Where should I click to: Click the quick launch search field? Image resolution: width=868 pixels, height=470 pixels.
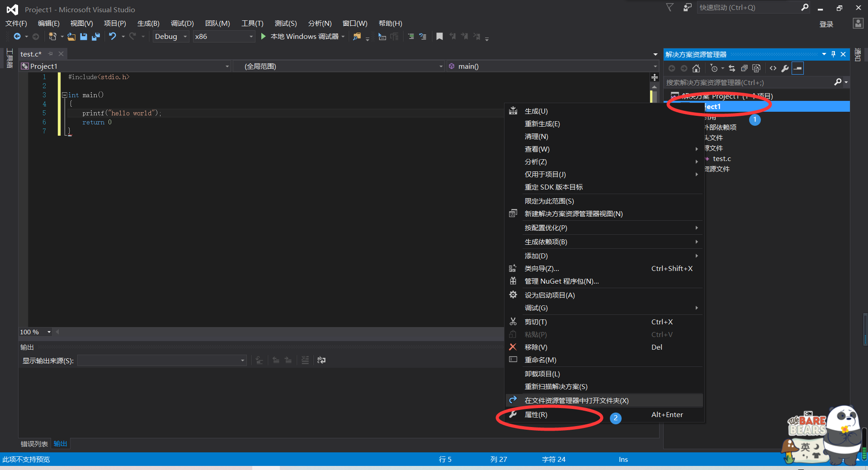748,7
